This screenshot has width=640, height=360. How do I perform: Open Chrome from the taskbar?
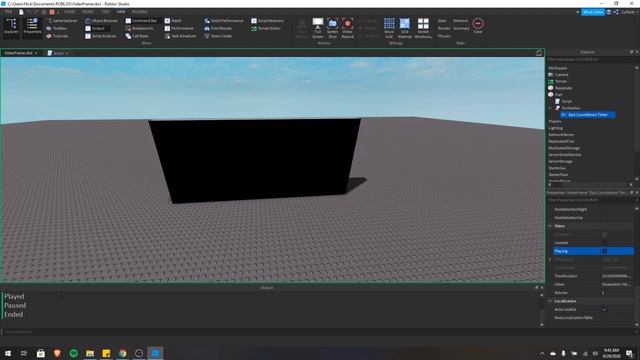[x=122, y=353]
